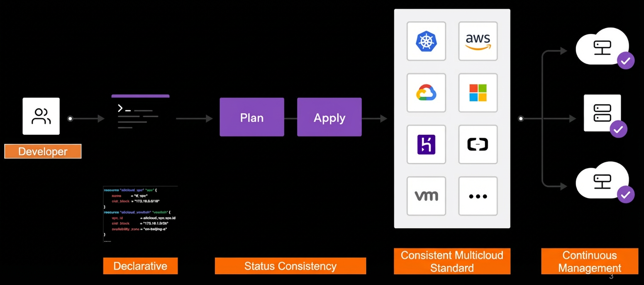Image resolution: width=644 pixels, height=285 pixels.
Task: Click the Status Consistency label
Action: click(x=290, y=266)
